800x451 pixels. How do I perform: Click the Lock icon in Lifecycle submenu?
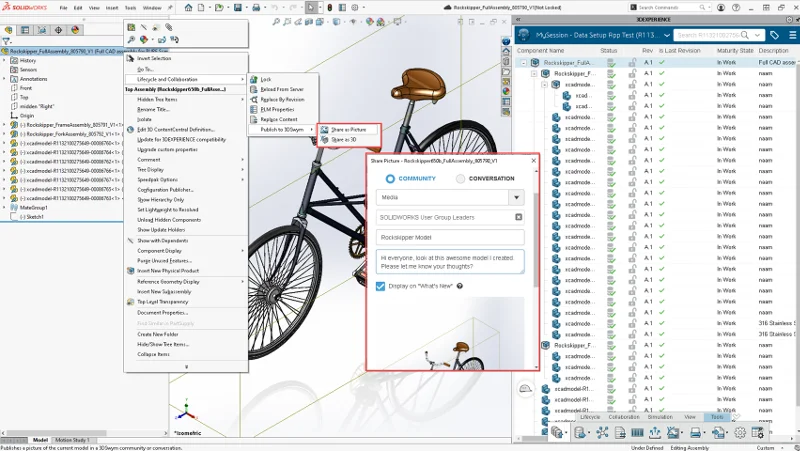[253, 79]
